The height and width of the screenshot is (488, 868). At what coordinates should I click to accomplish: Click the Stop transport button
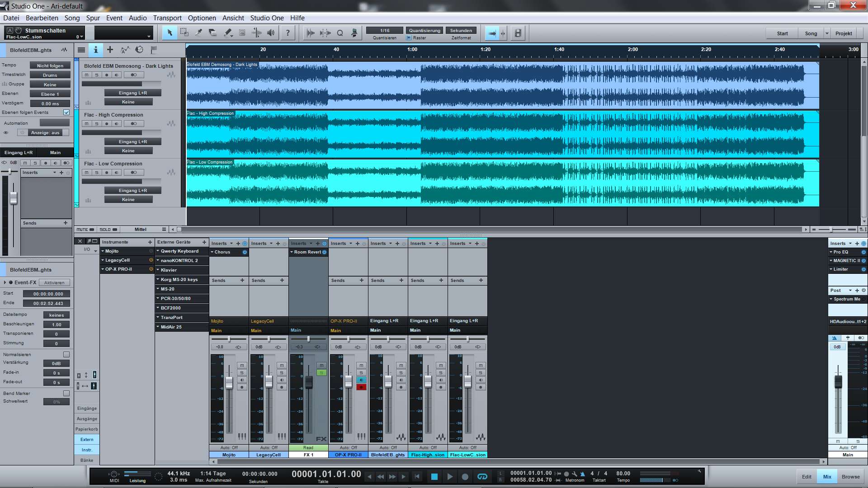434,476
